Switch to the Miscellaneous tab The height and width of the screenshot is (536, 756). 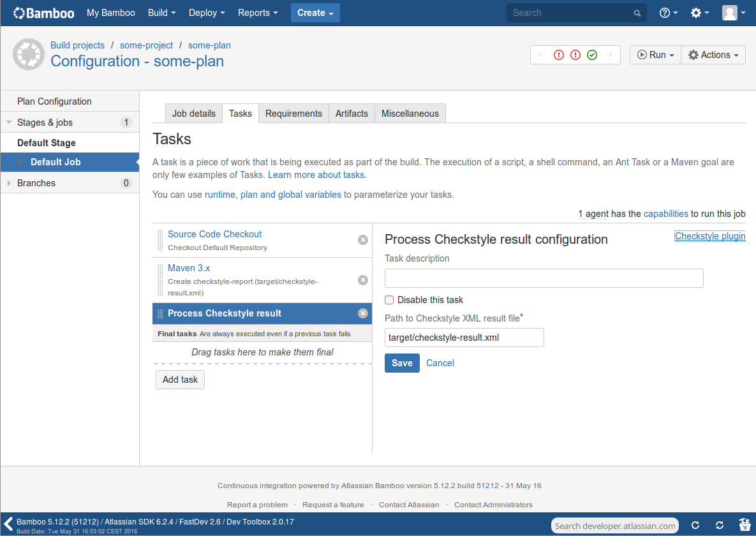point(410,114)
